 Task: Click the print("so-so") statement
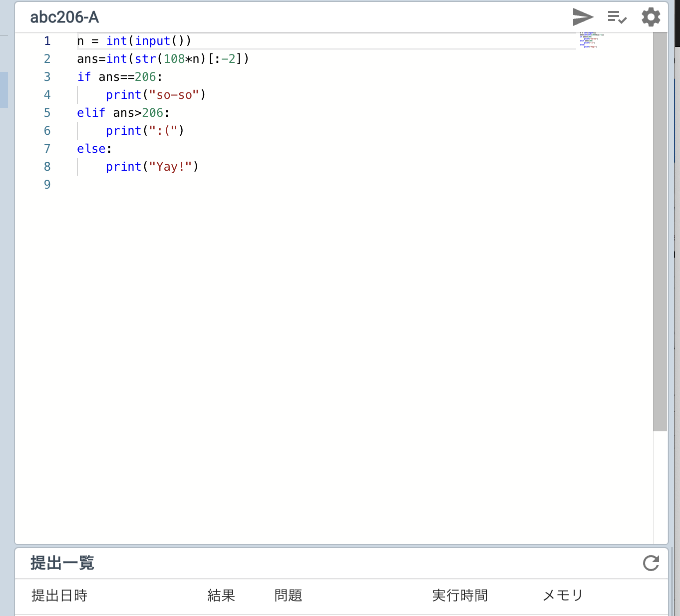click(156, 95)
